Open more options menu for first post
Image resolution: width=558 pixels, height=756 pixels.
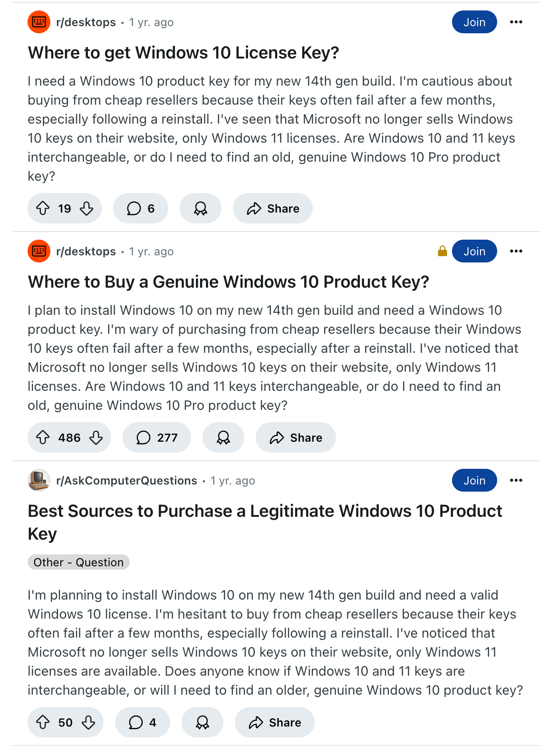pos(516,22)
